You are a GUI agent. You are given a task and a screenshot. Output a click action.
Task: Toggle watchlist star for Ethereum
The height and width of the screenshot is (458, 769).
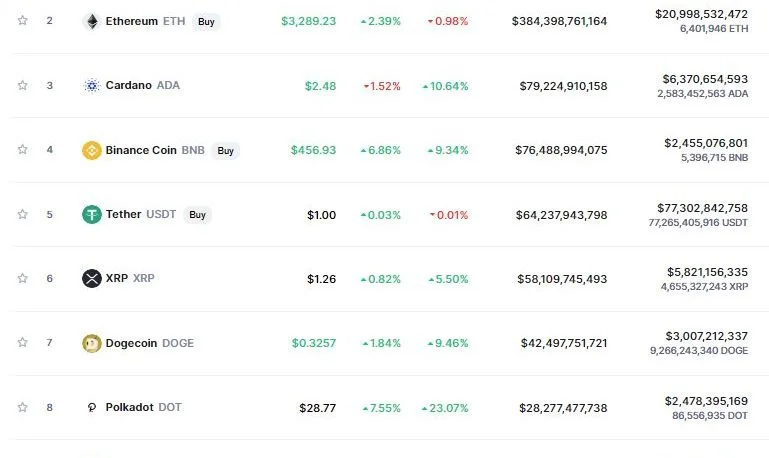(23, 21)
